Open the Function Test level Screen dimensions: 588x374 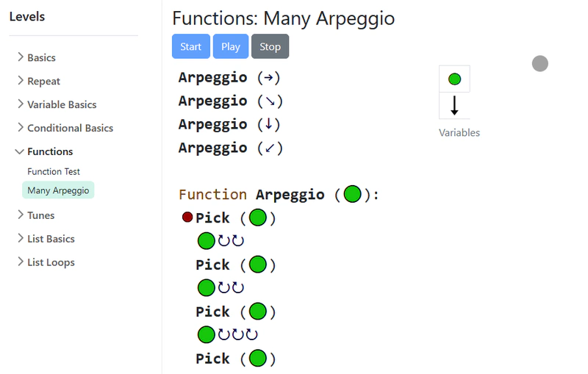pos(54,171)
